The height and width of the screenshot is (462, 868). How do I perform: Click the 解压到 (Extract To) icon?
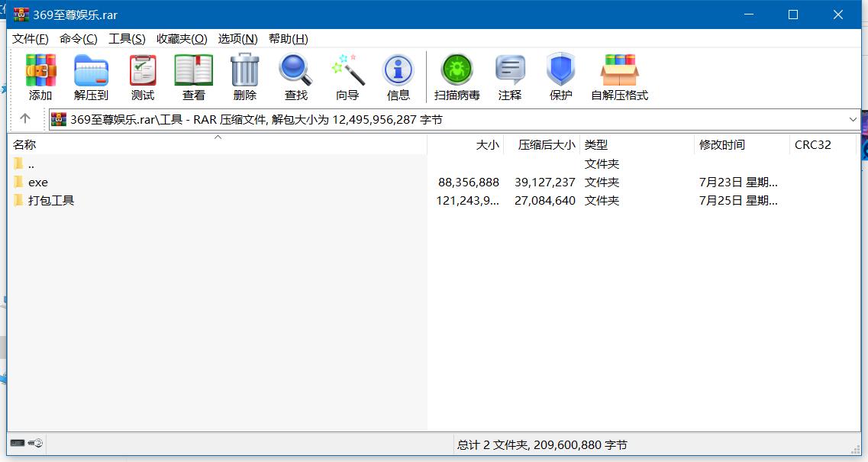pos(91,77)
